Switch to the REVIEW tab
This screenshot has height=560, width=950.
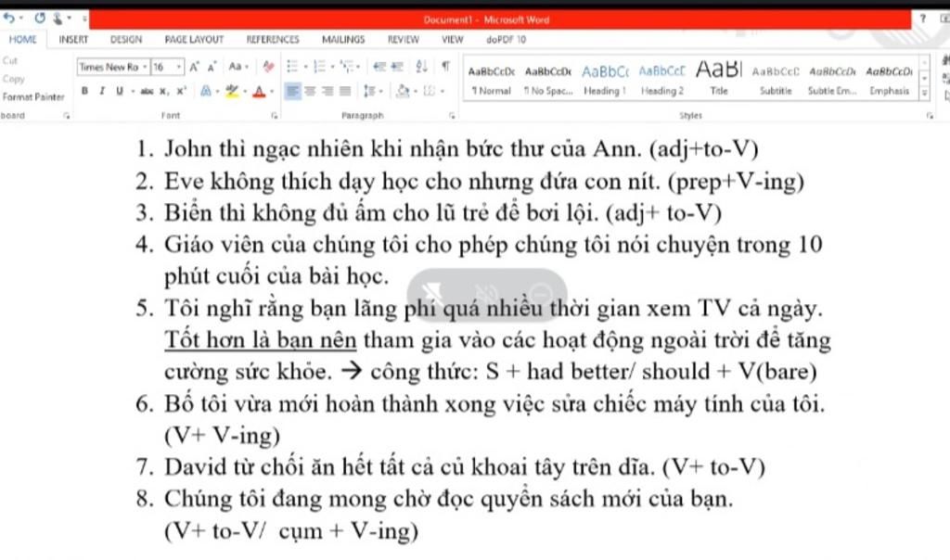point(403,39)
